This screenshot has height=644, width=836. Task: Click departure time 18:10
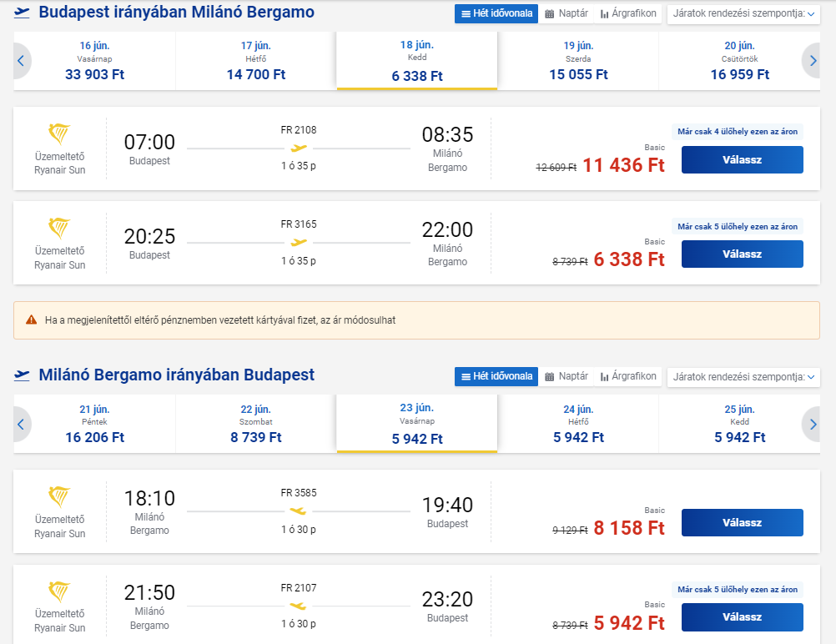tap(149, 499)
